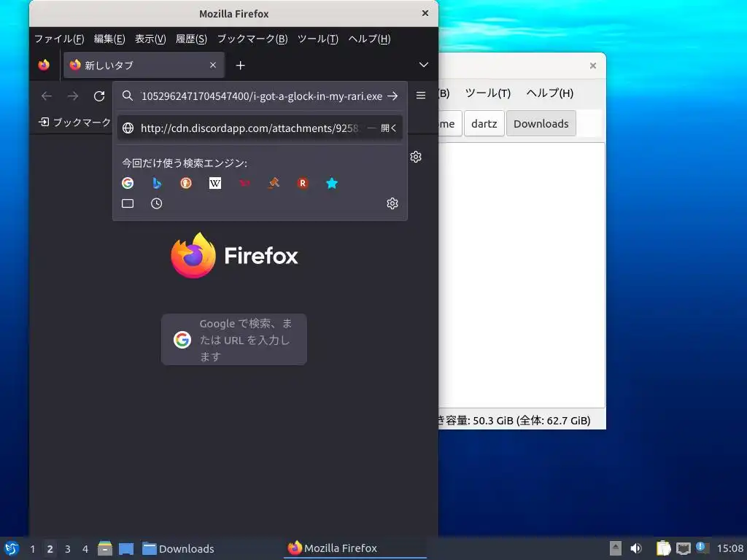Click the 15:08 clock in the panel
Viewport: 747px width, 560px height.
[x=729, y=548]
